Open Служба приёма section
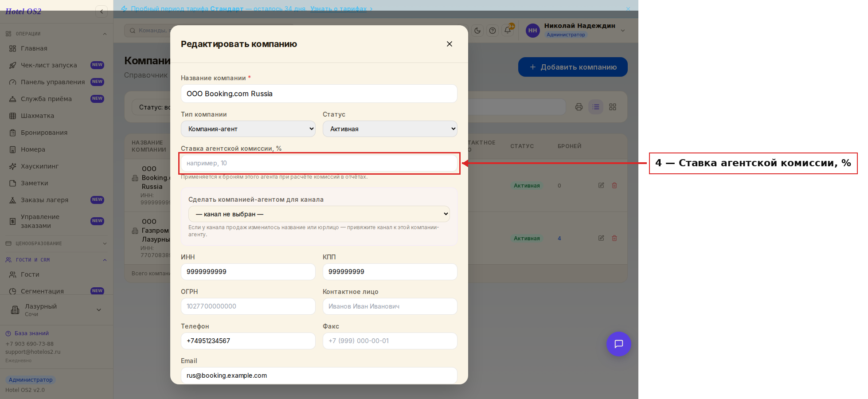 click(x=56, y=99)
